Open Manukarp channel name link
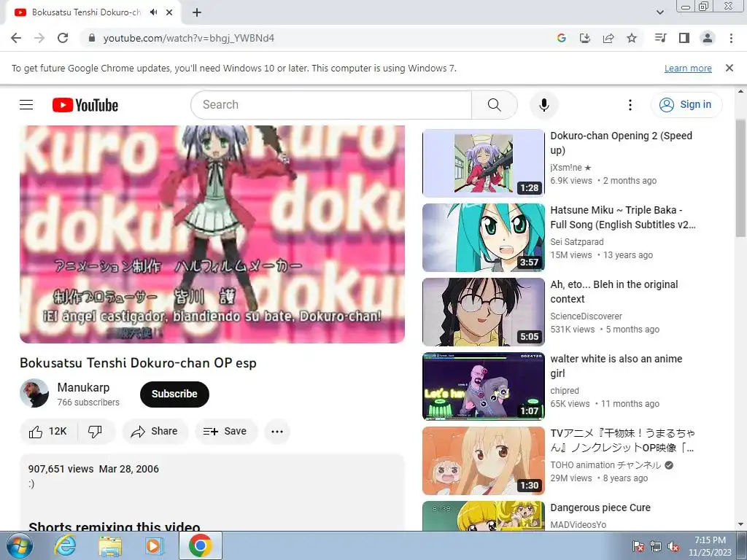The height and width of the screenshot is (560, 747). pos(83,388)
